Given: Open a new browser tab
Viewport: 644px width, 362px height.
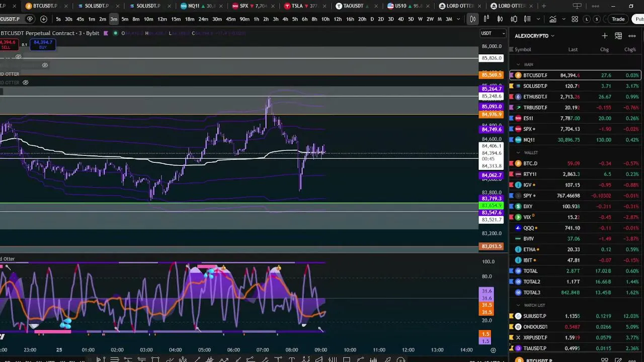Looking at the screenshot, I should point(544,6).
